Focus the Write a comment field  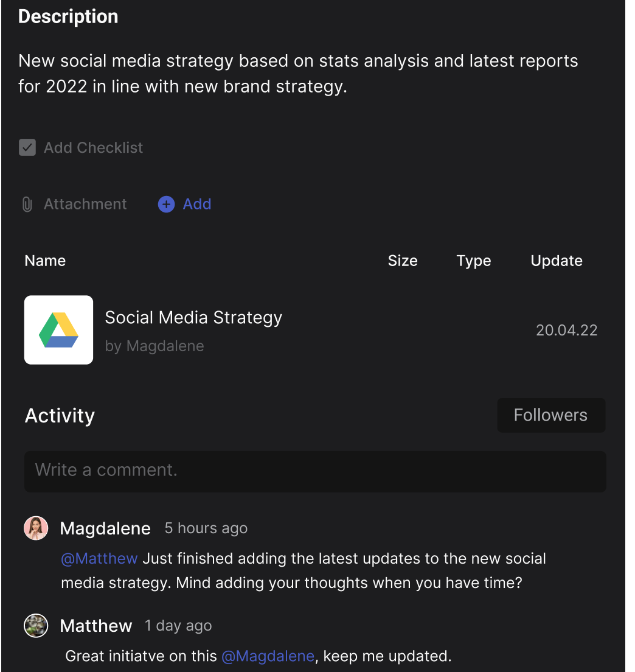pos(315,471)
